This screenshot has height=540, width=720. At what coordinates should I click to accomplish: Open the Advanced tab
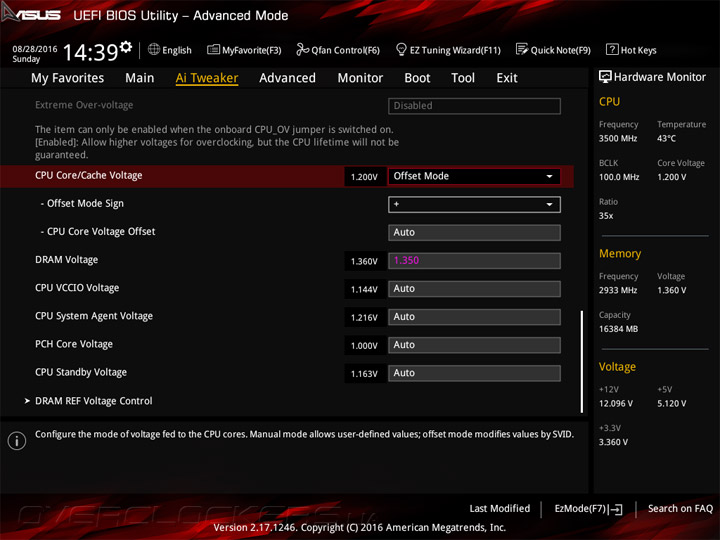tap(287, 78)
